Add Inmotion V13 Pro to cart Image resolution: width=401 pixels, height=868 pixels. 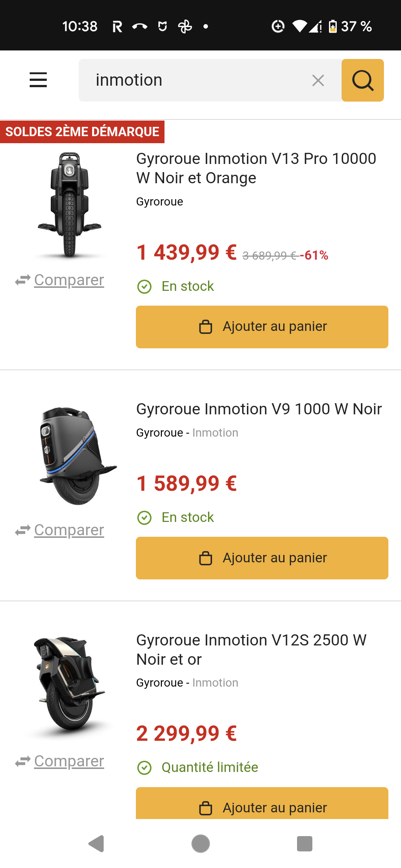pyautogui.click(x=262, y=327)
